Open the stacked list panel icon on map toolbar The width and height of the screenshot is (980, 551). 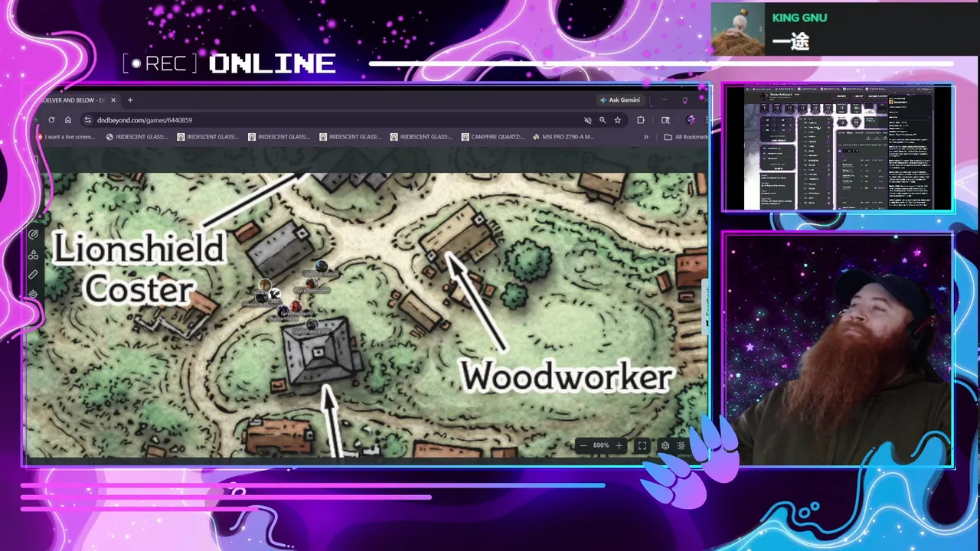coord(681,445)
